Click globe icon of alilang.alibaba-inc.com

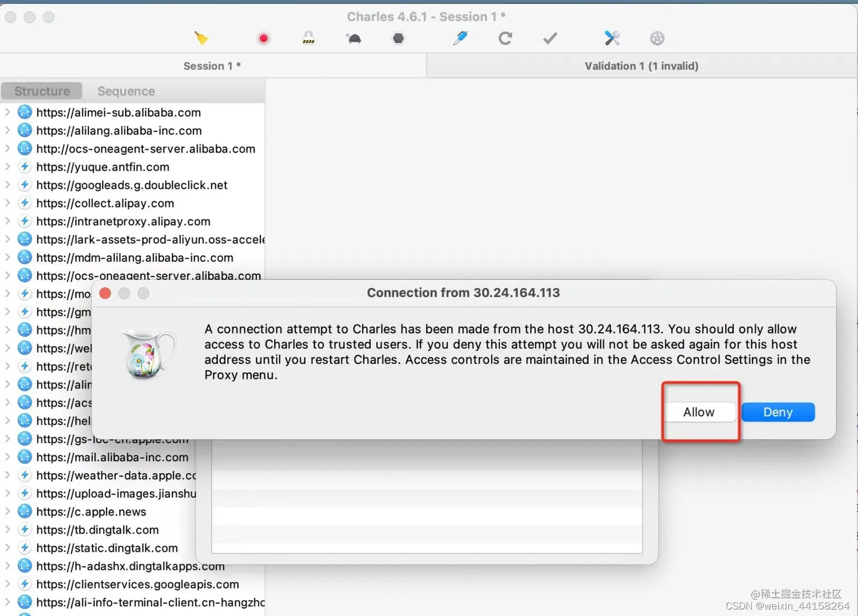(x=24, y=130)
